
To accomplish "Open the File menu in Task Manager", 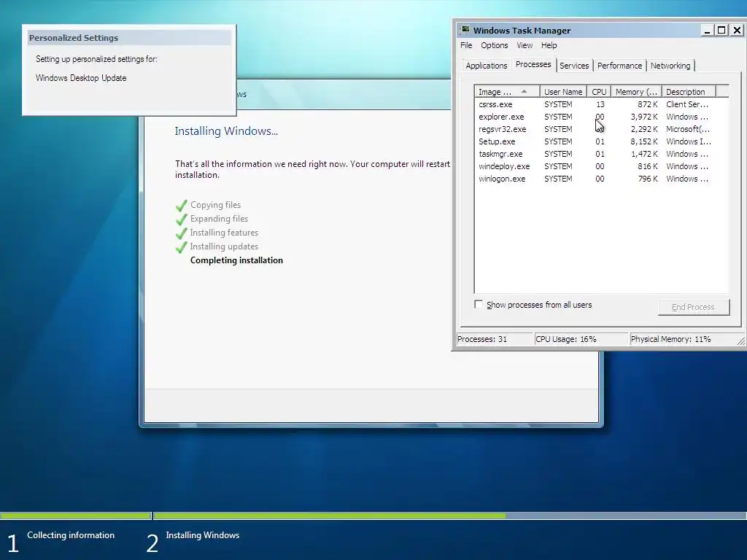I will [466, 45].
